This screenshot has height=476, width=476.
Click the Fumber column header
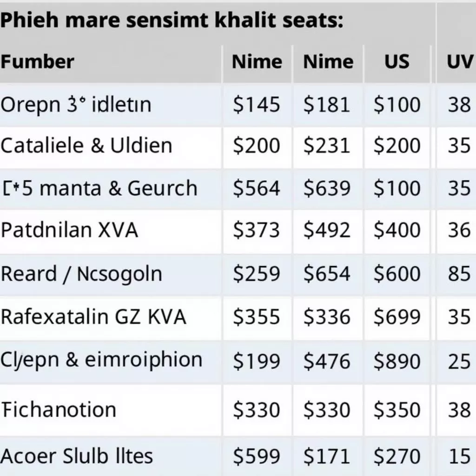click(x=37, y=62)
